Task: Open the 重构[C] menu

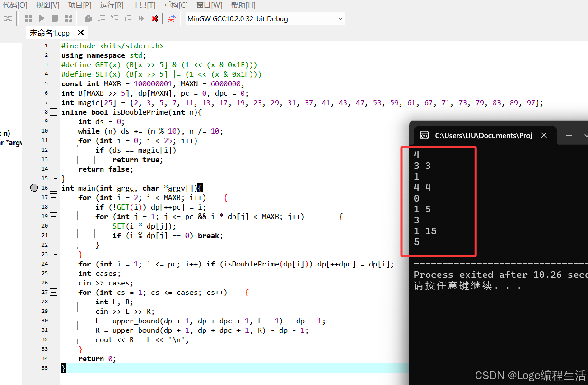Action: click(x=176, y=5)
